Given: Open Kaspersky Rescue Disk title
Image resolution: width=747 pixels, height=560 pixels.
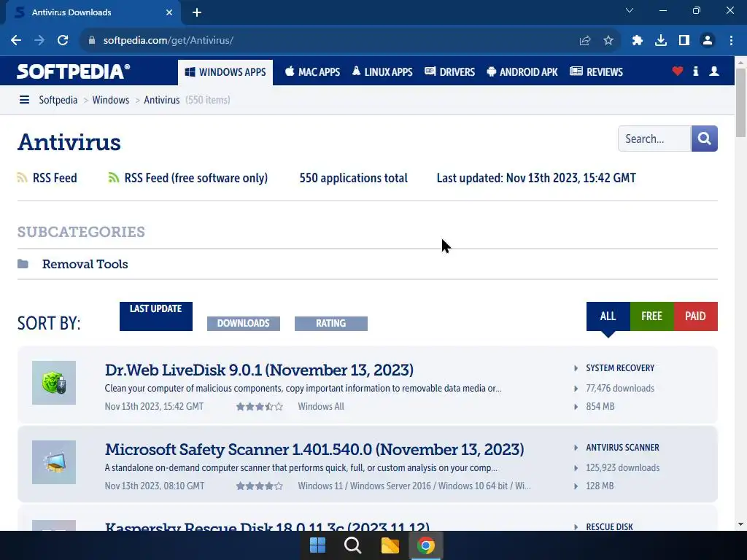Looking at the screenshot, I should (x=267, y=526).
